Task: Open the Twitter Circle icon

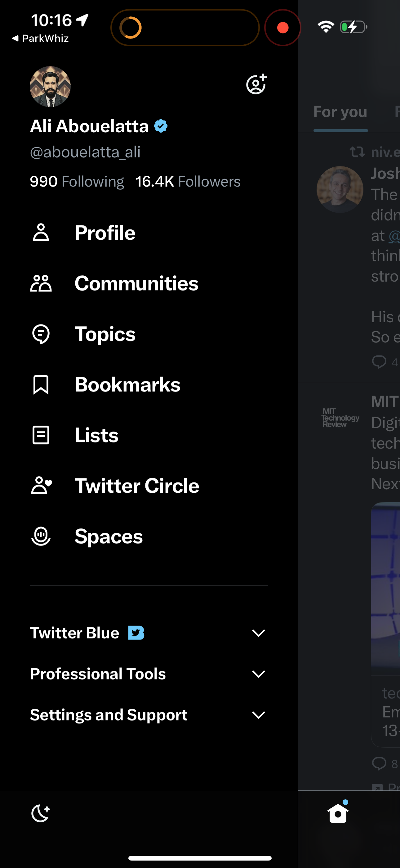Action: tap(40, 486)
